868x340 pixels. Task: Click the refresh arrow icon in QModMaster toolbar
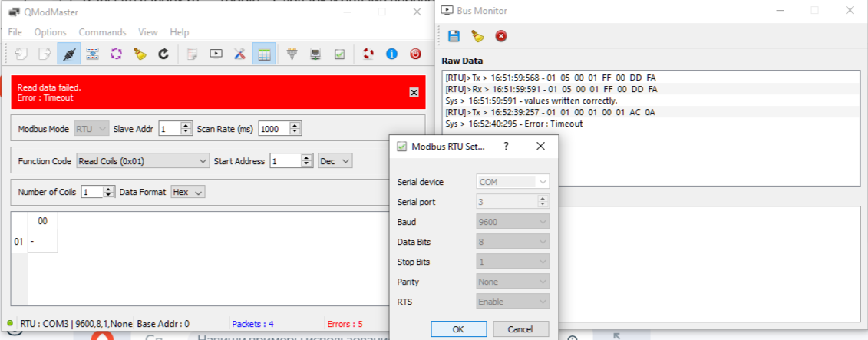[x=163, y=54]
